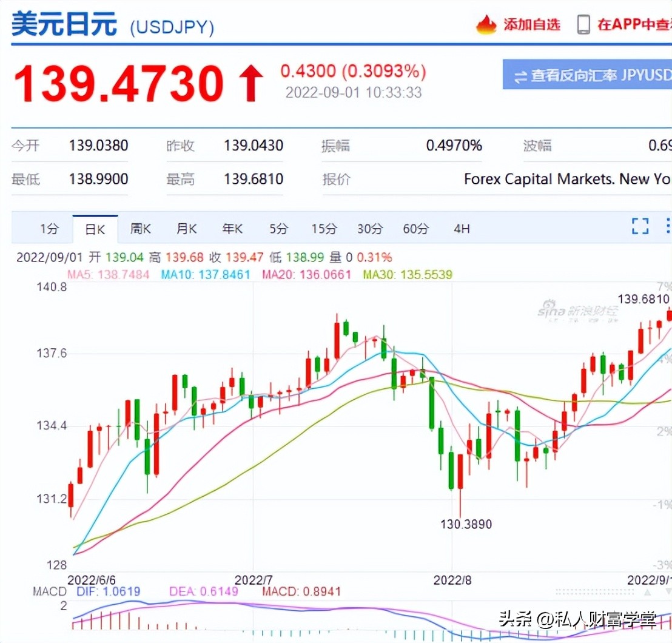Switch to the 15分 chart tab
The image size is (672, 643).
click(324, 229)
